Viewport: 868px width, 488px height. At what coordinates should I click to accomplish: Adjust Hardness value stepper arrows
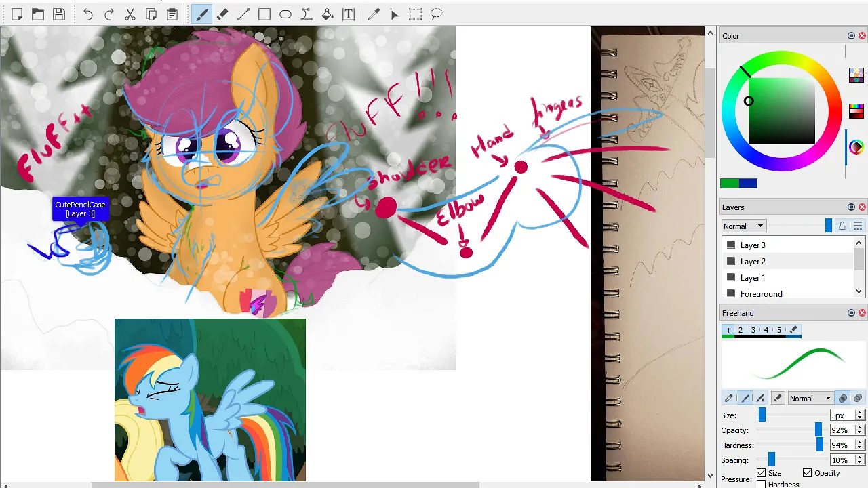[x=860, y=445]
